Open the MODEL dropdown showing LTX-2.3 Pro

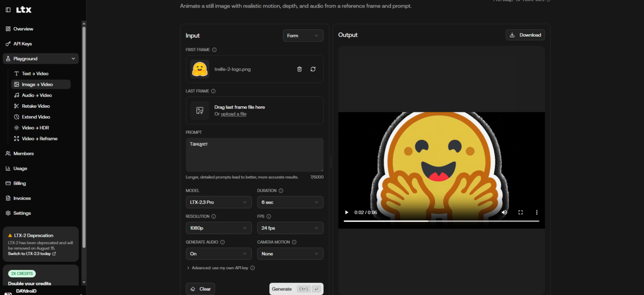pyautogui.click(x=219, y=202)
